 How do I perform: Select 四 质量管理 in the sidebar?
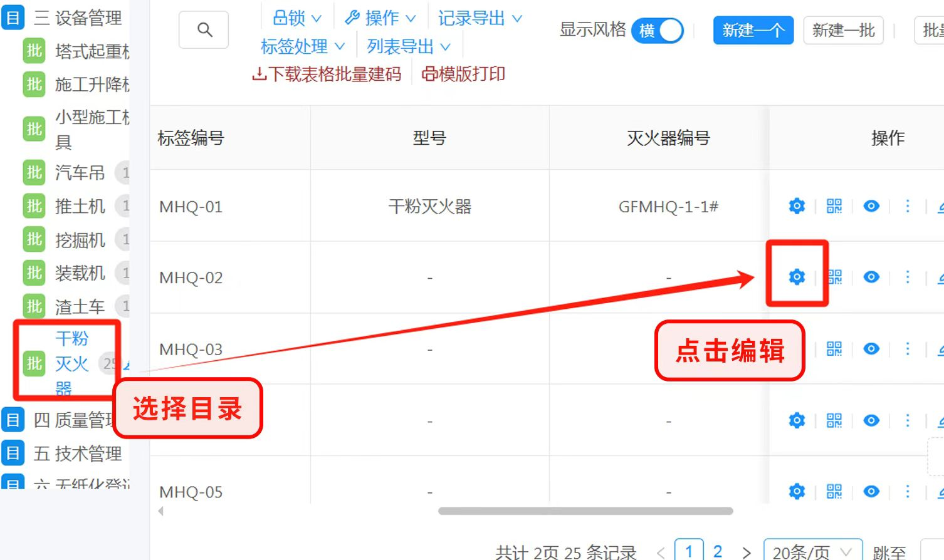tap(69, 420)
